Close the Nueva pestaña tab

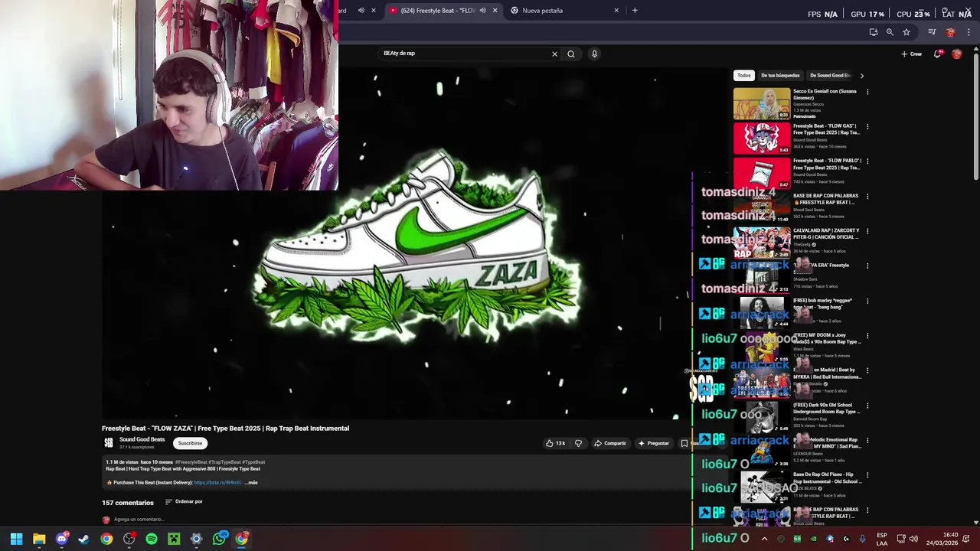click(x=616, y=11)
